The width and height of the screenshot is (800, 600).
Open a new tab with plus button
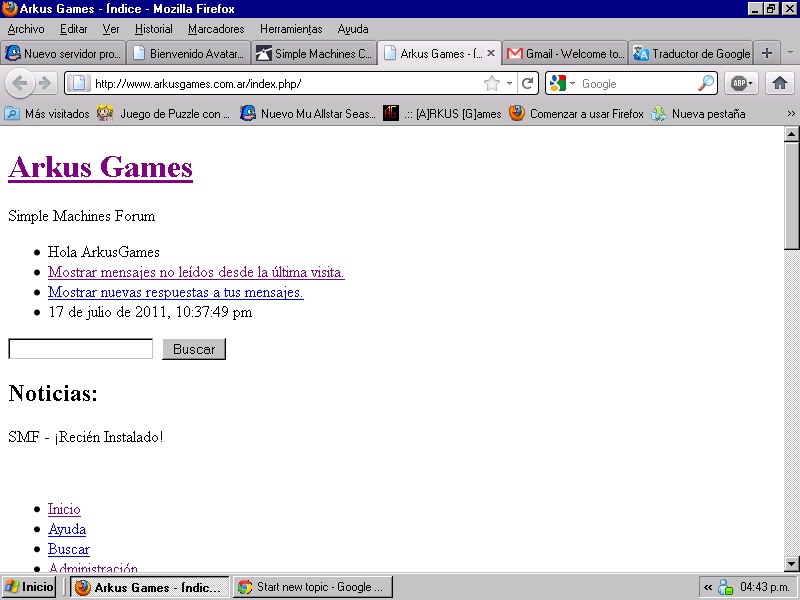point(766,53)
